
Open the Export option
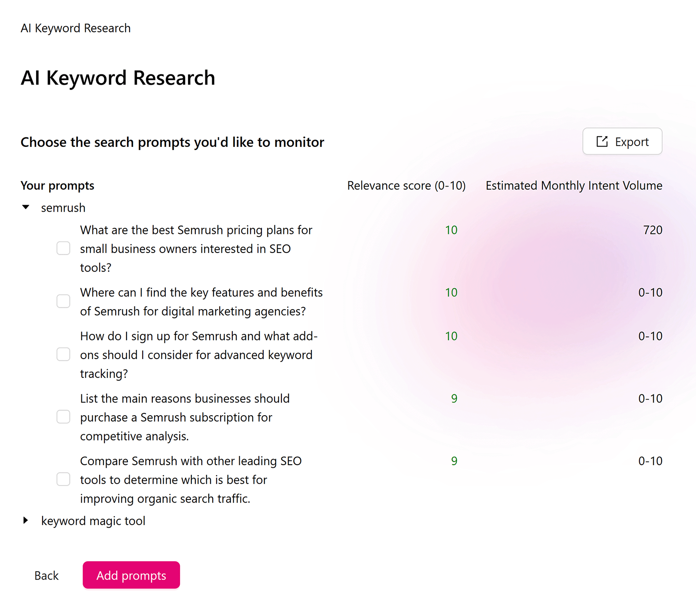[622, 141]
